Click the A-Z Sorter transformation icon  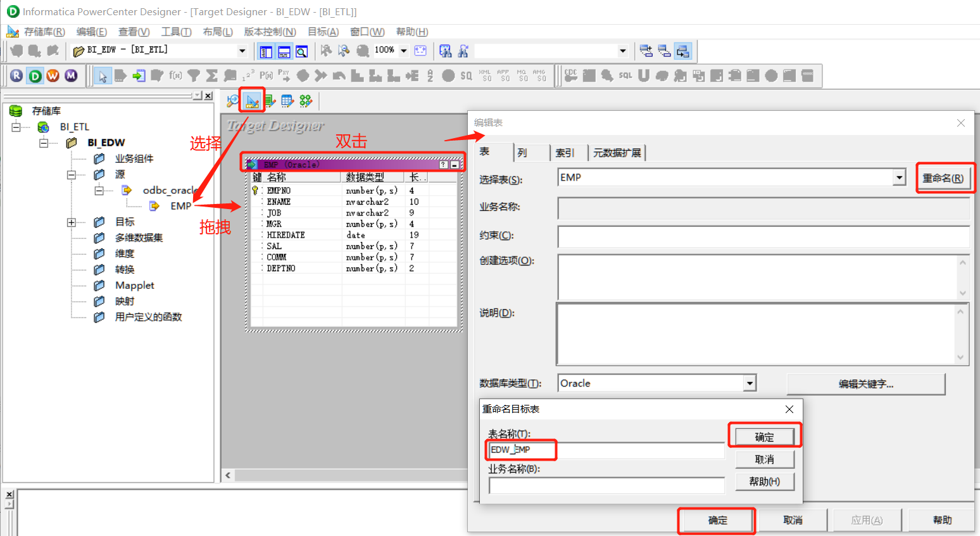(430, 76)
